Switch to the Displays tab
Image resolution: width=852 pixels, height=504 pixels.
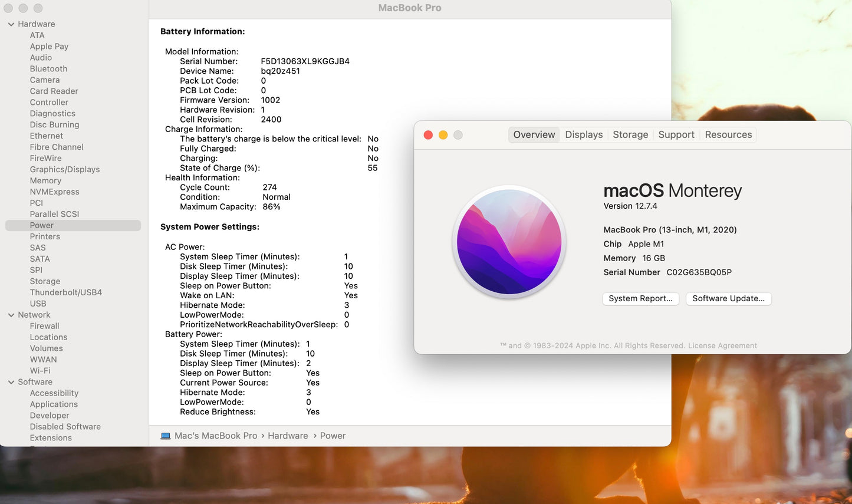[584, 135]
